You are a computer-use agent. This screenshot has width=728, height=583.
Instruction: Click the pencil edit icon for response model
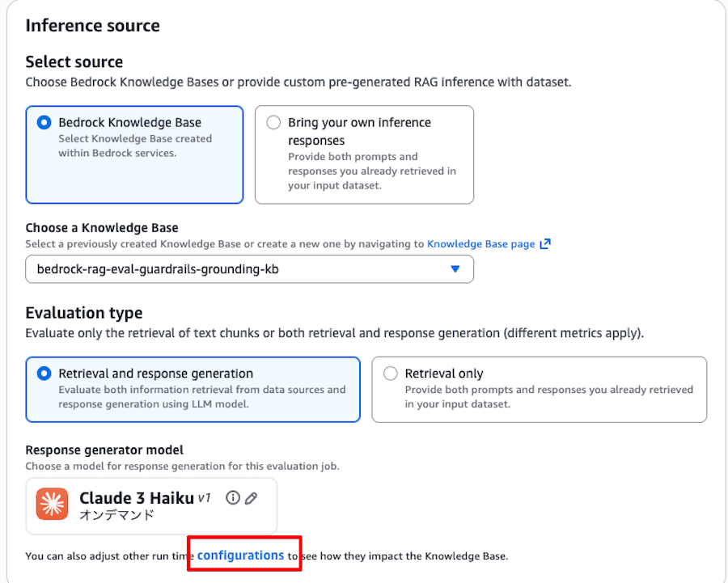click(x=251, y=498)
